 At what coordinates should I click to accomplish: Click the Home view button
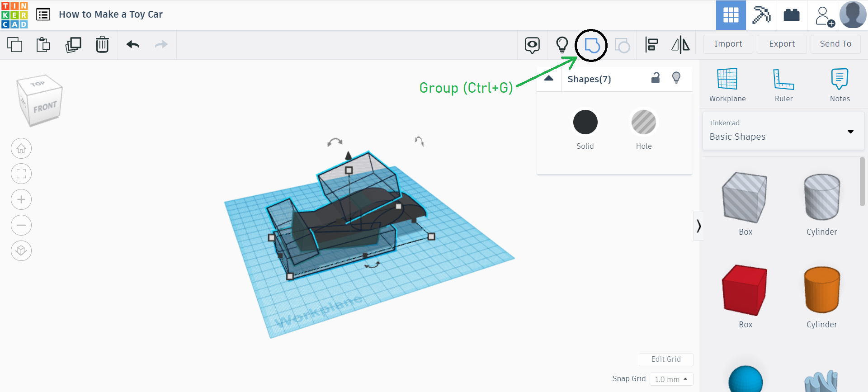pos(21,148)
